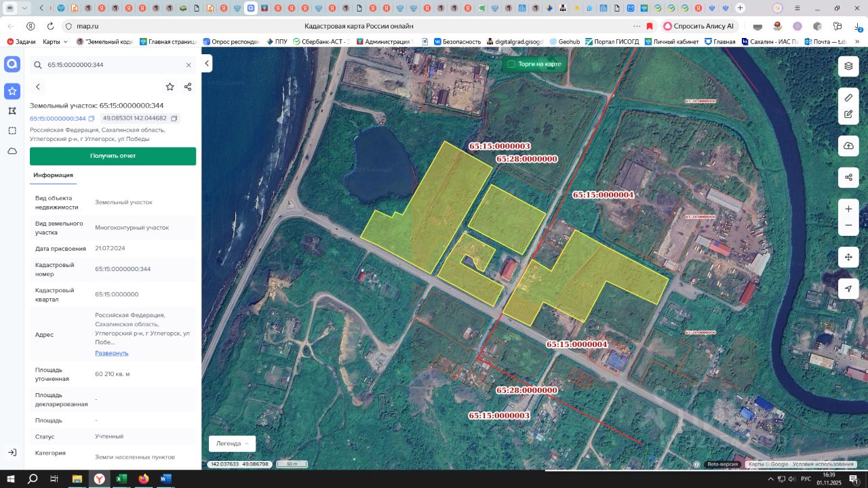Click the "Получить отчет" button
Screen dimensions: 868x488
coord(113,156)
